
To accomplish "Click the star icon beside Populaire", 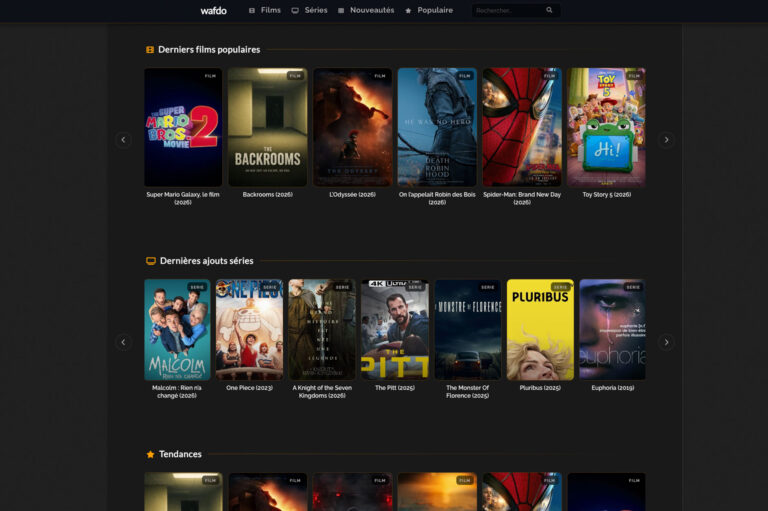I will (408, 10).
